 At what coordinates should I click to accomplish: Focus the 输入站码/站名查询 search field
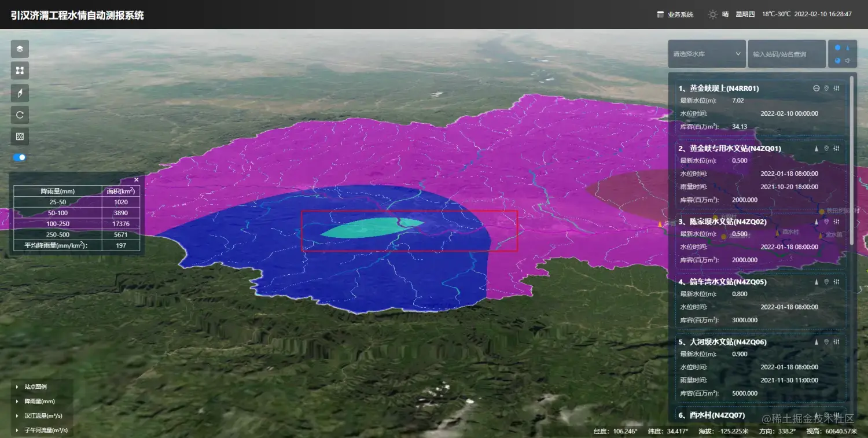pyautogui.click(x=786, y=54)
